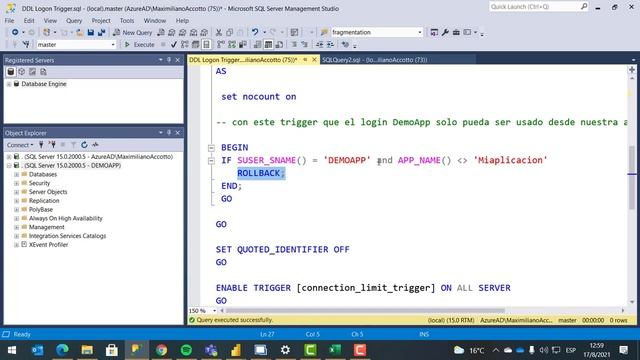Expand the Databases folder

point(16,174)
